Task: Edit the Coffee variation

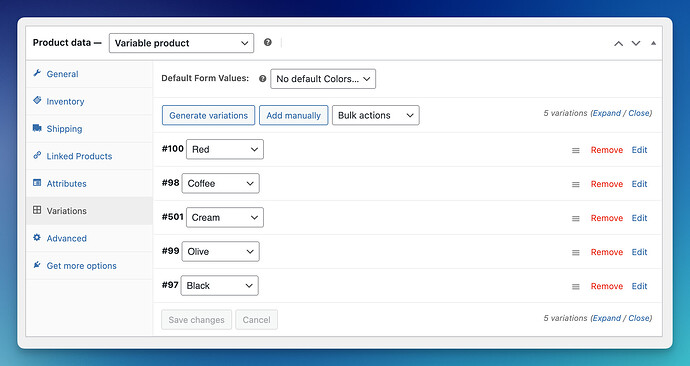Action: point(639,184)
